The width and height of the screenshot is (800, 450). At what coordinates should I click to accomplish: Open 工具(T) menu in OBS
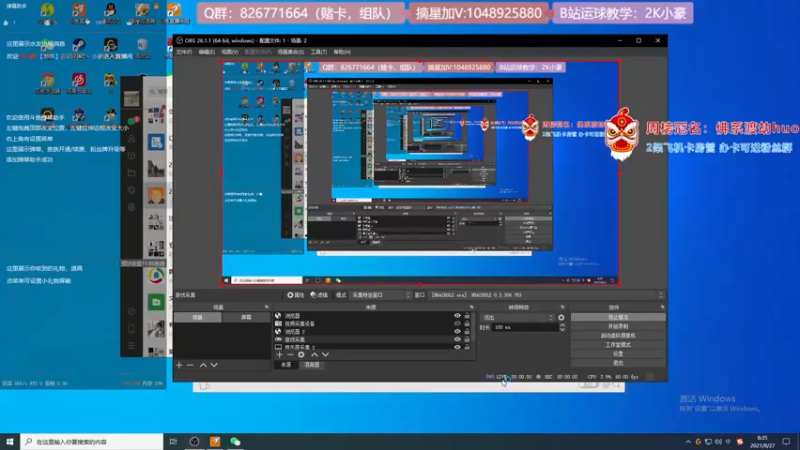pyautogui.click(x=319, y=52)
